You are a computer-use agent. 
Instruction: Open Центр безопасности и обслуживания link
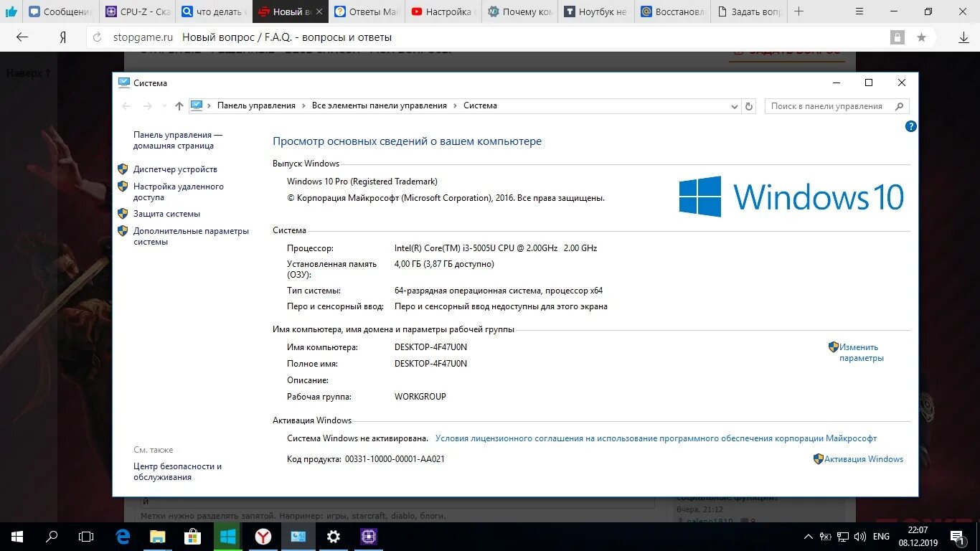(x=177, y=471)
